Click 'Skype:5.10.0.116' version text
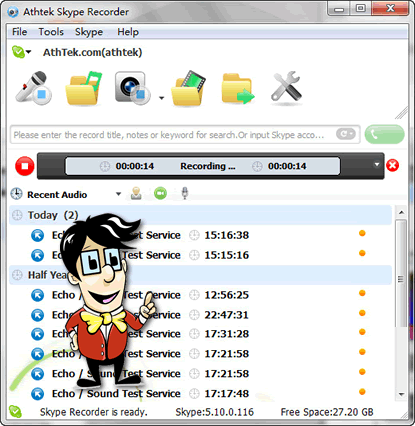 click(x=215, y=412)
